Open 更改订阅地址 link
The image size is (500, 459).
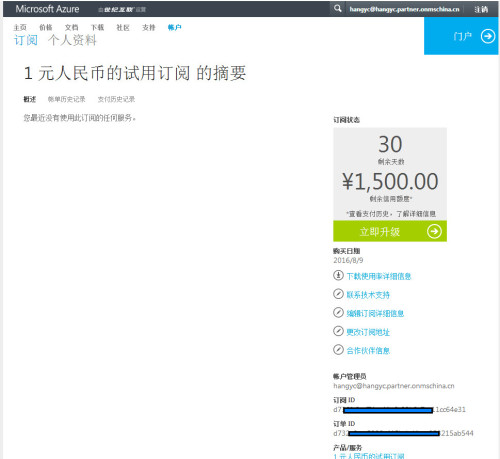(368, 332)
